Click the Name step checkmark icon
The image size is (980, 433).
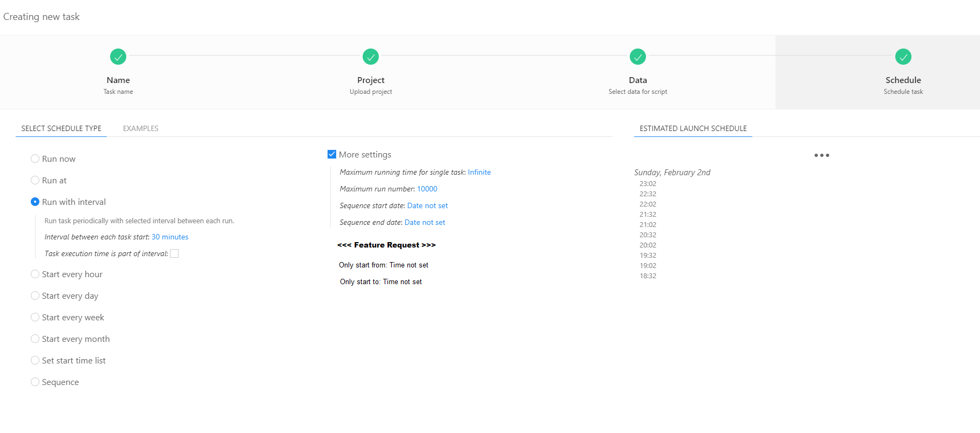118,57
